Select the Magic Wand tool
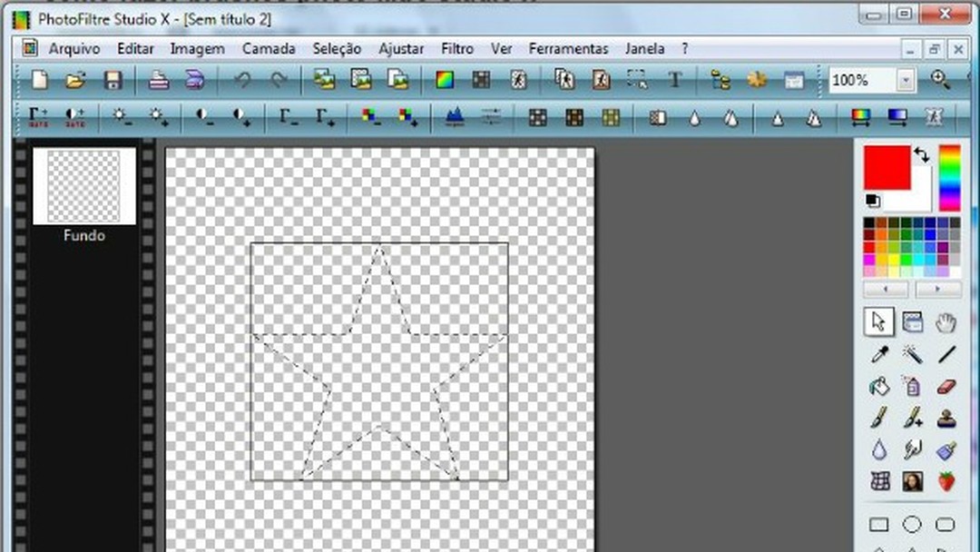Image resolution: width=980 pixels, height=552 pixels. (911, 354)
